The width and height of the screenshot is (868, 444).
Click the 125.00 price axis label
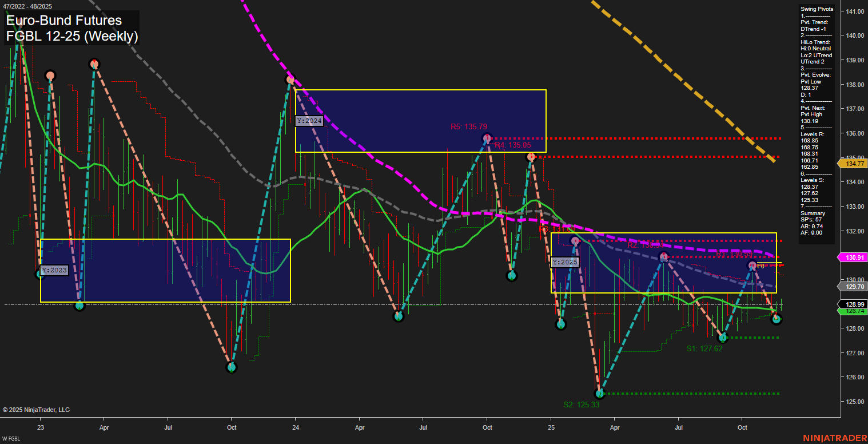[854, 402]
